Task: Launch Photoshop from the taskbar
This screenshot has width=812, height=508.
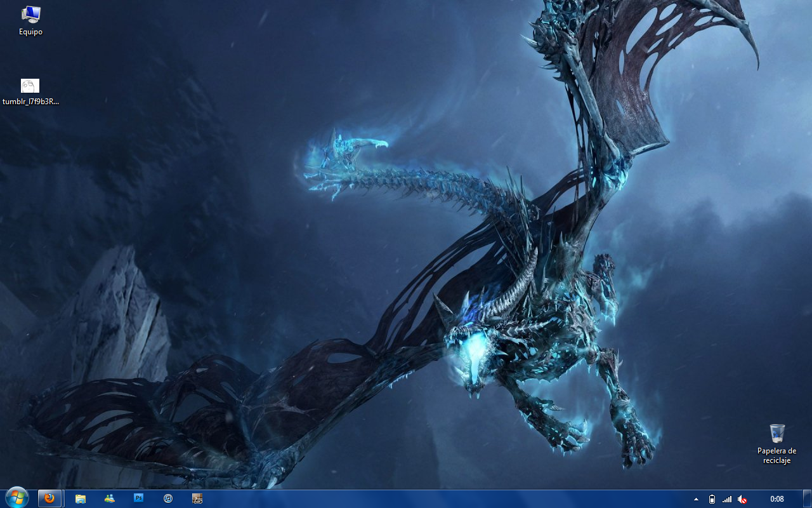Action: [x=139, y=498]
